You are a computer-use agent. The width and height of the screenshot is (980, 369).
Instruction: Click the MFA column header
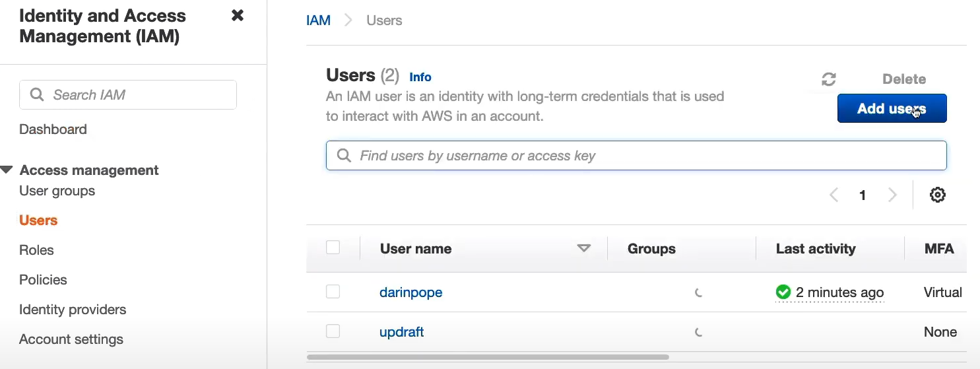(x=939, y=249)
